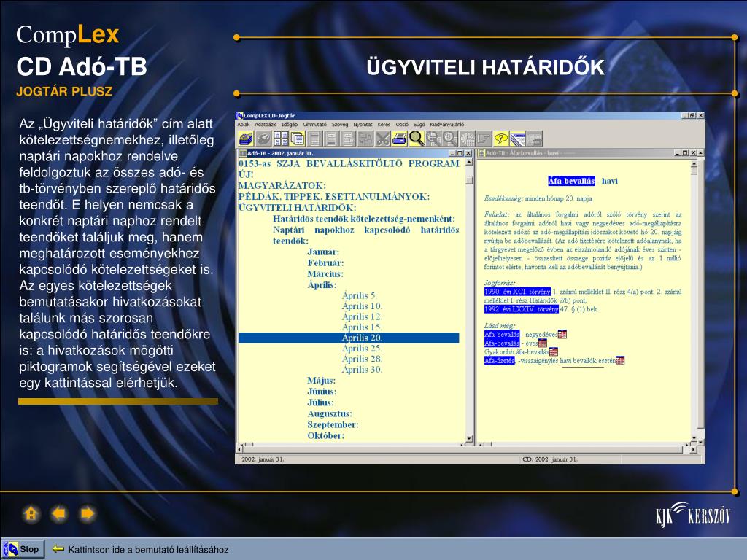
Task: Click the right pane scroll-up arrow
Action: (x=694, y=163)
